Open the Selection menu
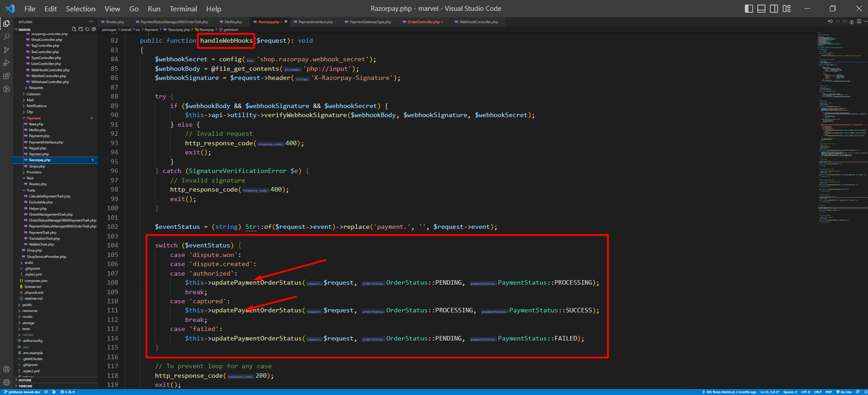 [80, 9]
